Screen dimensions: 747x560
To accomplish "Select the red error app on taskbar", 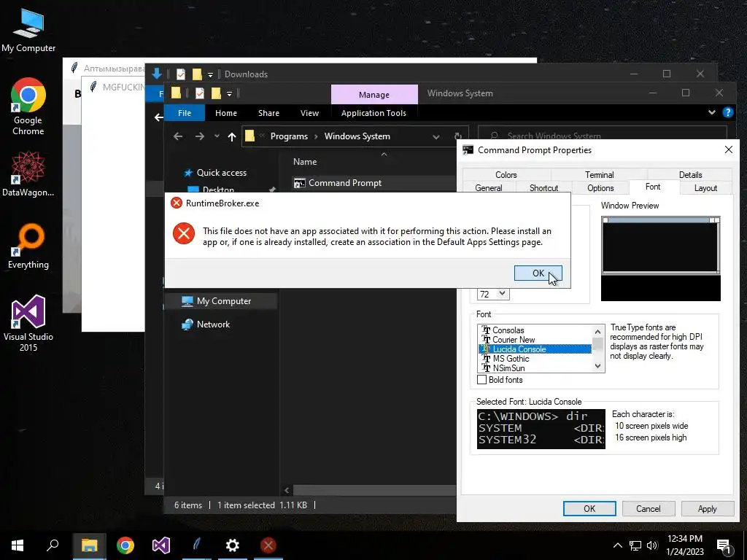I will pos(268,545).
